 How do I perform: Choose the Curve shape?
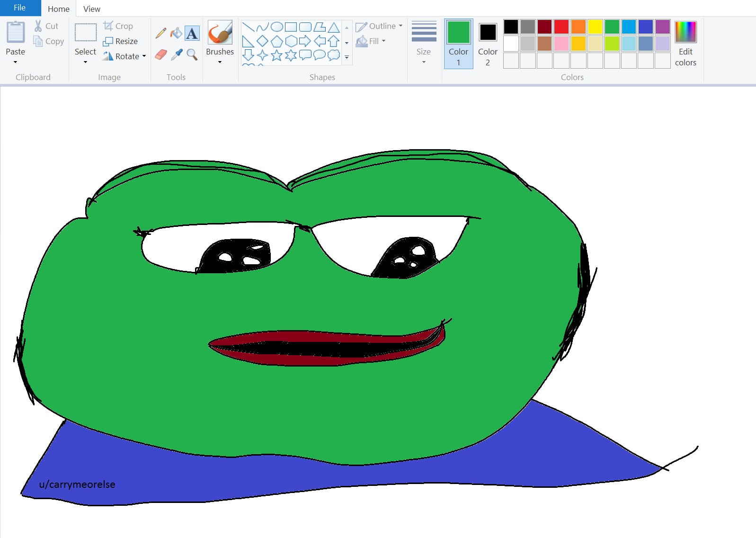tap(263, 27)
